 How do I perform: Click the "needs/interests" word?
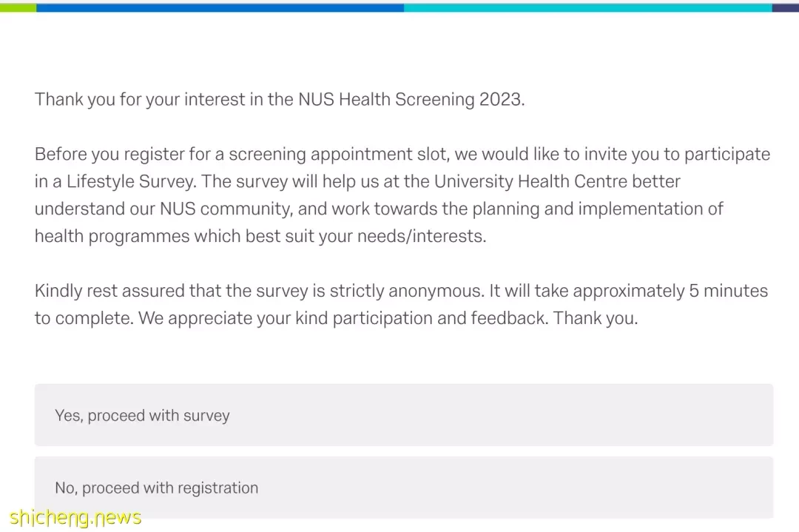(x=421, y=237)
